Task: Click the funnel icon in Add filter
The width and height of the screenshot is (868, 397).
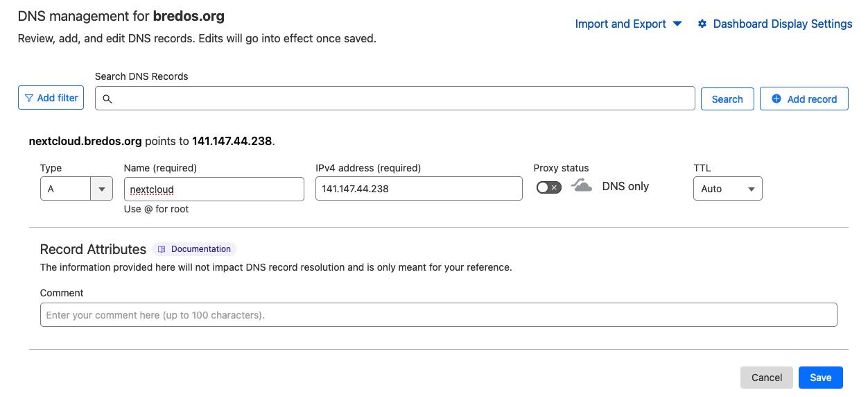Action: (29, 98)
